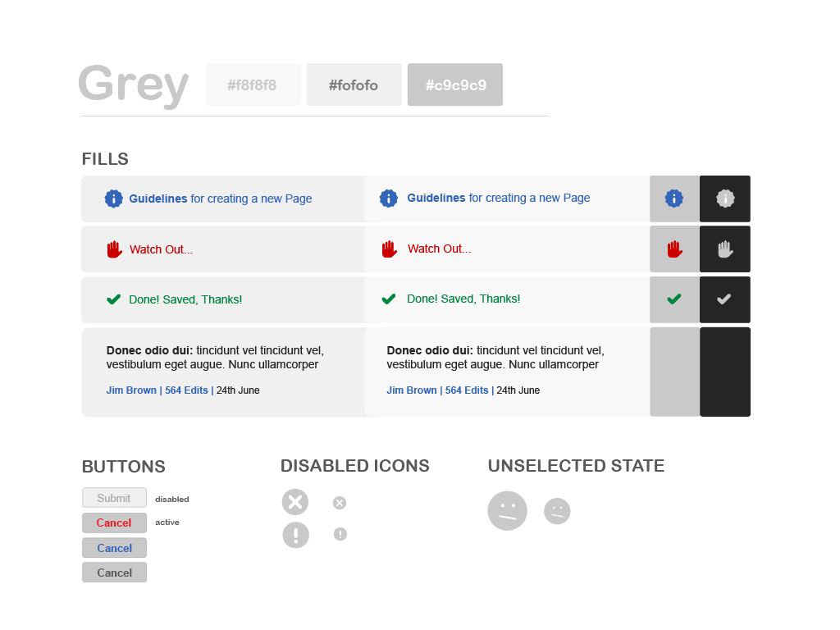Image resolution: width=840 pixels, height=630 pixels.
Task: Select the white hand icon on the dark tile
Action: 725,249
